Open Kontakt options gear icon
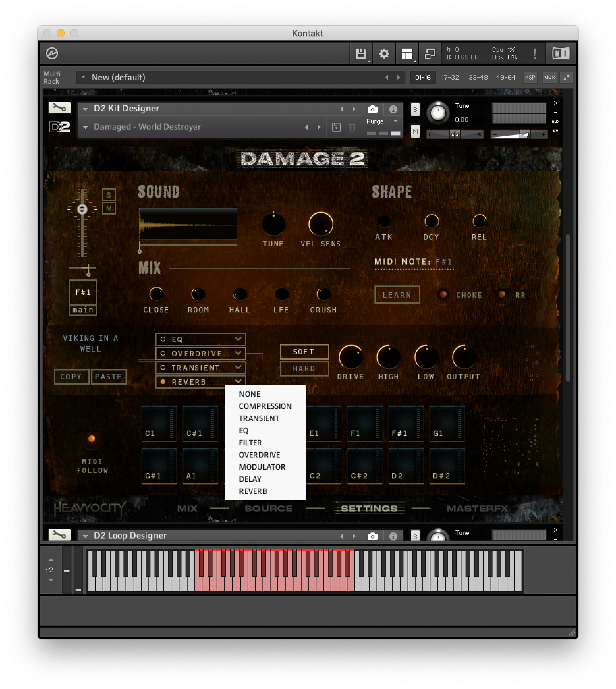The width and height of the screenshot is (616, 689). coord(384,54)
